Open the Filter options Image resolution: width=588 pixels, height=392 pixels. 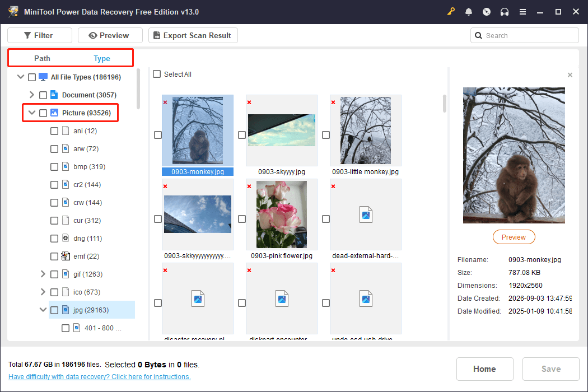pyautogui.click(x=40, y=35)
